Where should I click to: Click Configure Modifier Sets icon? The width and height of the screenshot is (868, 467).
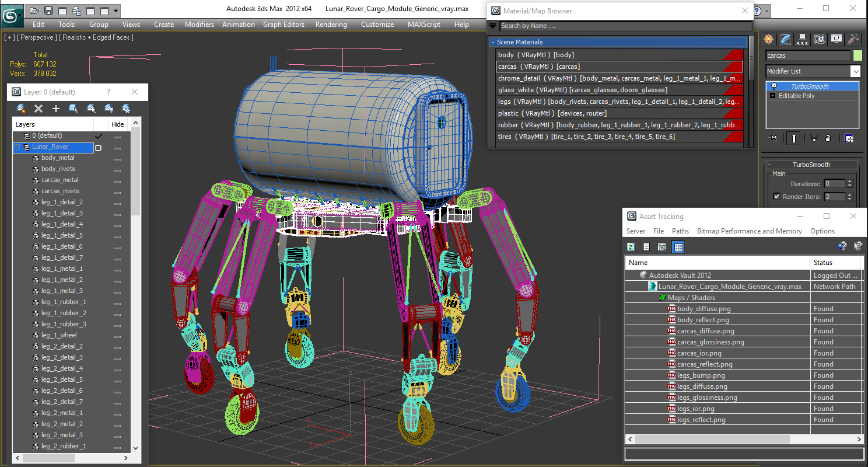tap(849, 138)
